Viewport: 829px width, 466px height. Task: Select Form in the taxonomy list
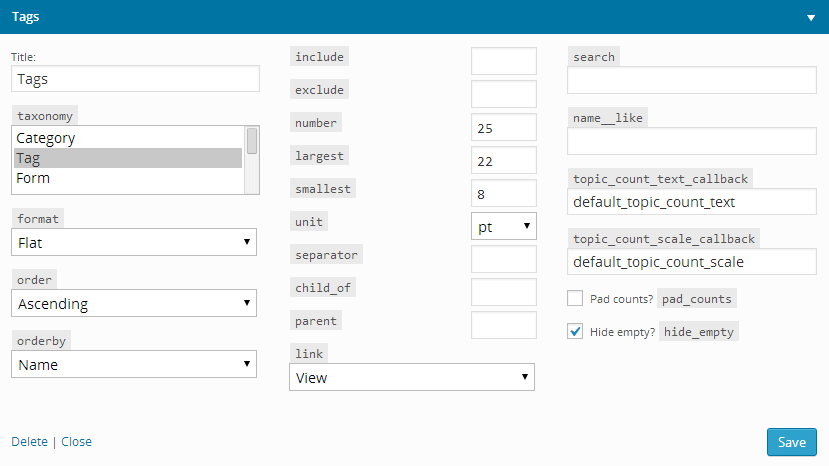tap(128, 178)
